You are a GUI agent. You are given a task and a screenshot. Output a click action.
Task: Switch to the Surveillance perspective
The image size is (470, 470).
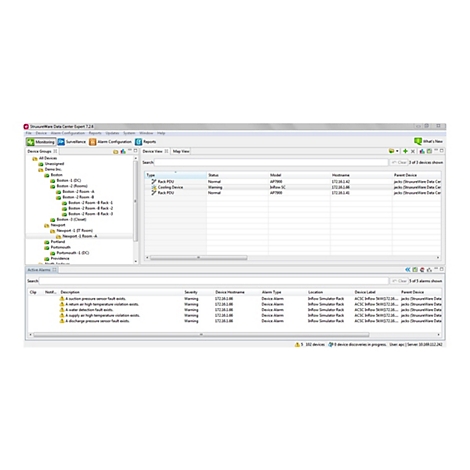(72, 142)
